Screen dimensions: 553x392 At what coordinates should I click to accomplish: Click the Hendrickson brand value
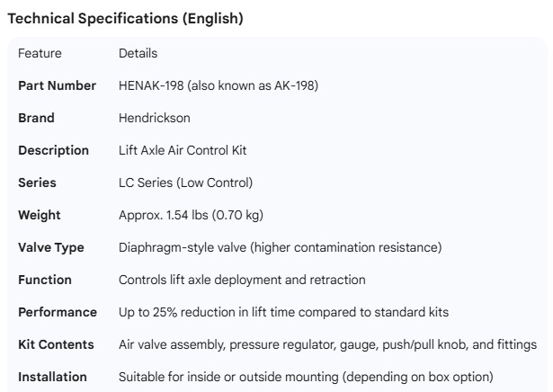click(x=155, y=119)
